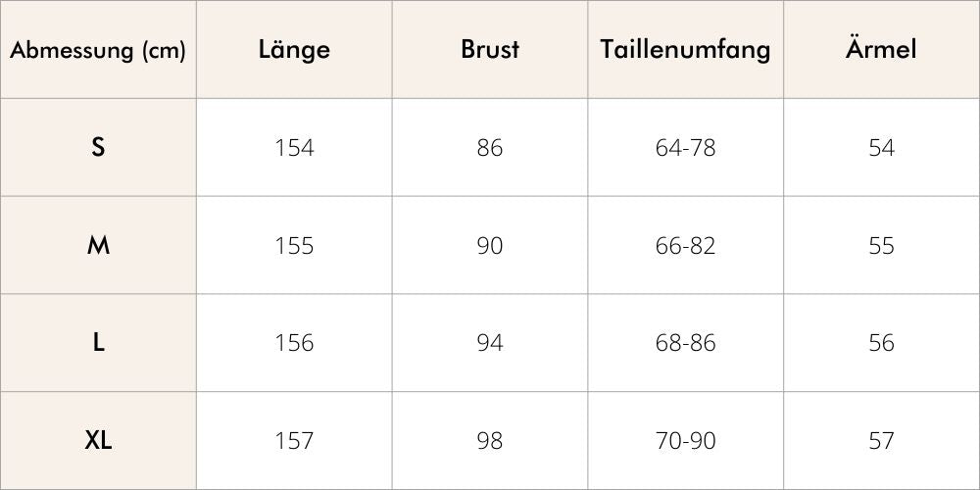Click waist range 68-86

click(x=686, y=343)
